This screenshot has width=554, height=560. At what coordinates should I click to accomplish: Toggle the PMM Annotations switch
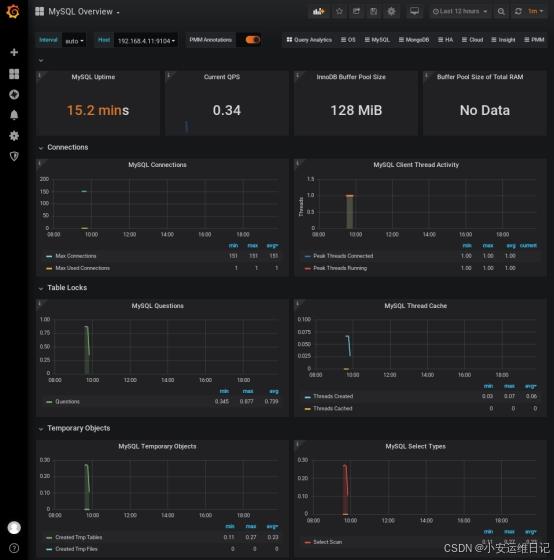coord(253,40)
